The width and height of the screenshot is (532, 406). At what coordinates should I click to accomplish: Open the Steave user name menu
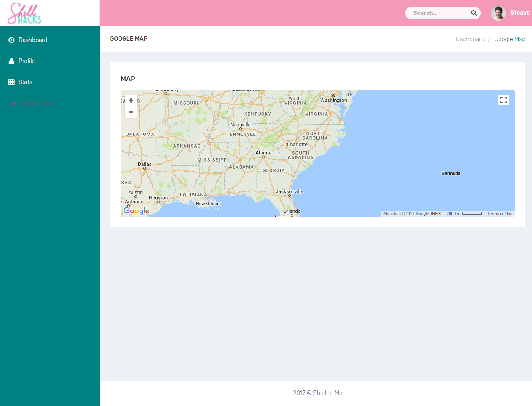click(520, 13)
